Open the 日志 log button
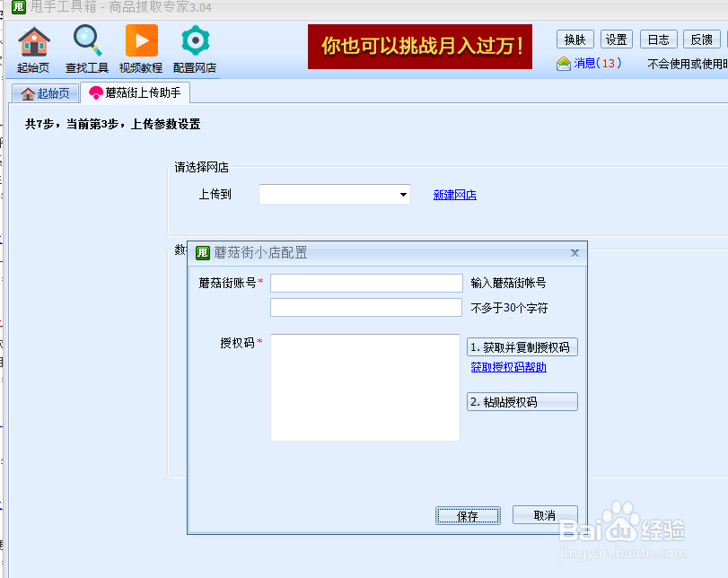 pos(658,39)
